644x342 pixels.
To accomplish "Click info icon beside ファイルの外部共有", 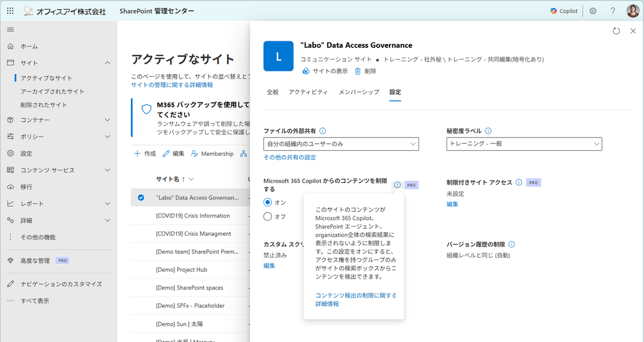I will [x=323, y=130].
